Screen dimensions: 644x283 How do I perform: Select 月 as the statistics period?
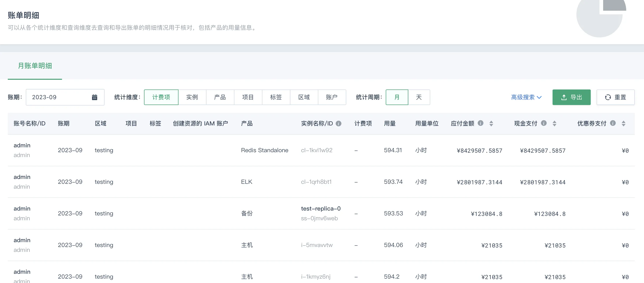click(397, 97)
